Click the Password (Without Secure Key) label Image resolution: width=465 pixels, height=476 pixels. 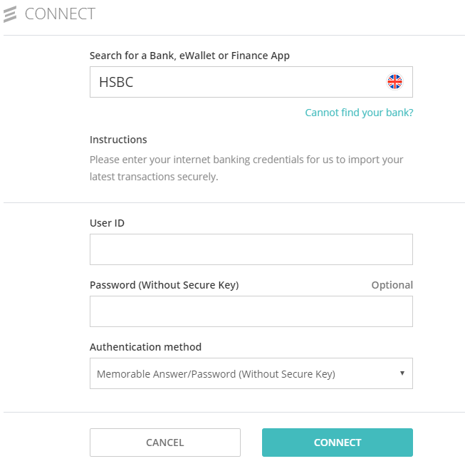click(x=164, y=285)
